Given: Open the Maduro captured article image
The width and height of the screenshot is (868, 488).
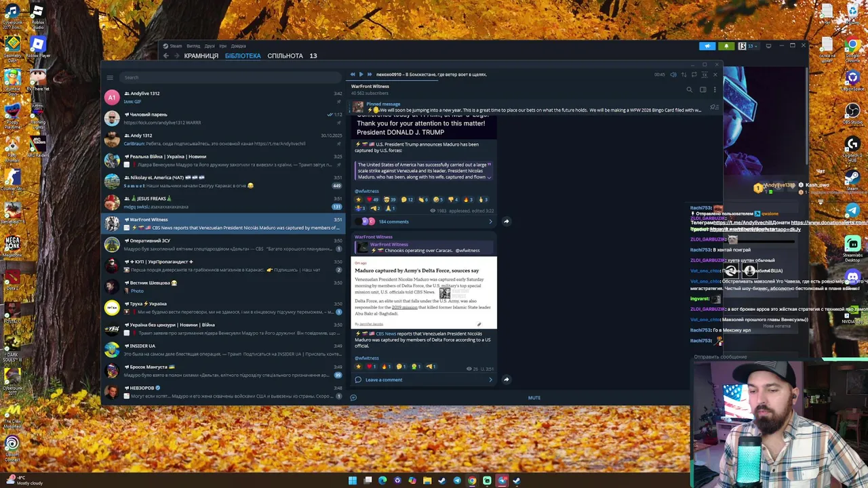Looking at the screenshot, I should click(424, 293).
